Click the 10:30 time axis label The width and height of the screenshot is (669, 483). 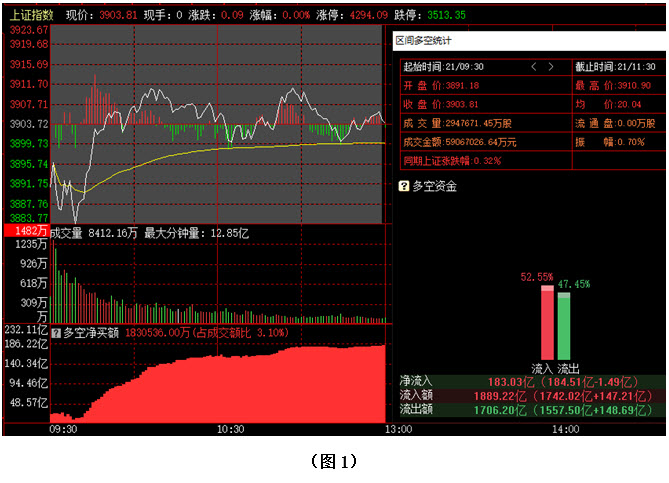tap(230, 429)
